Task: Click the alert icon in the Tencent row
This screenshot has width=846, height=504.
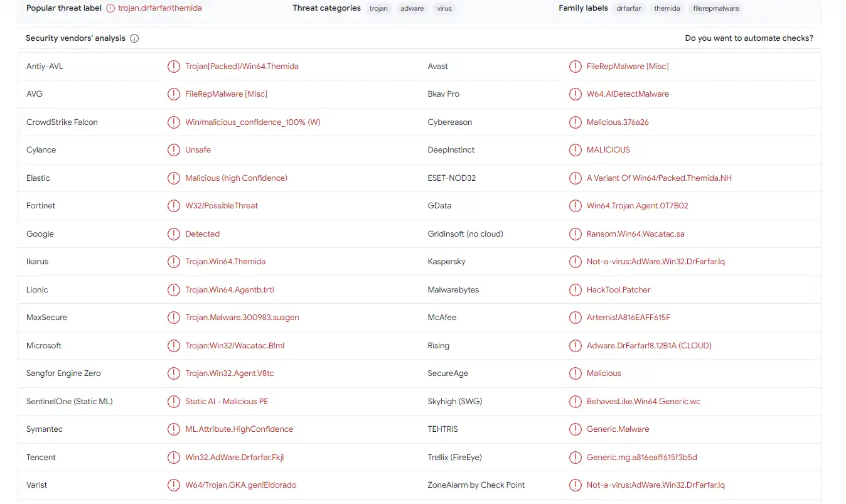Action: click(173, 458)
